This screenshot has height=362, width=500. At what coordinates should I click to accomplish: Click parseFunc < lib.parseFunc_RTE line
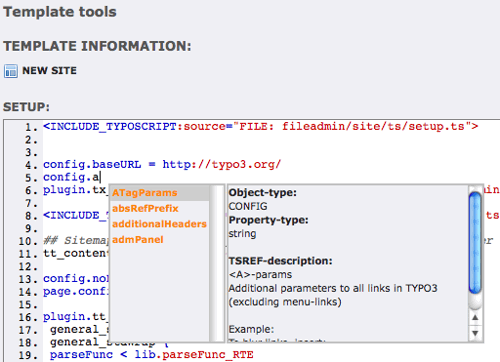(152, 355)
